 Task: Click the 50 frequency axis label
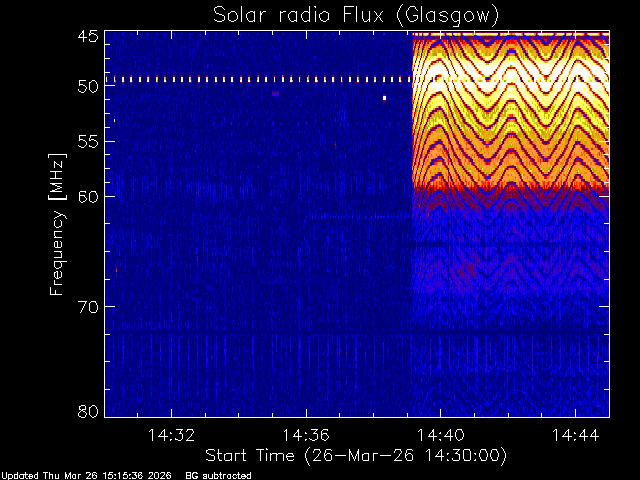(88, 87)
